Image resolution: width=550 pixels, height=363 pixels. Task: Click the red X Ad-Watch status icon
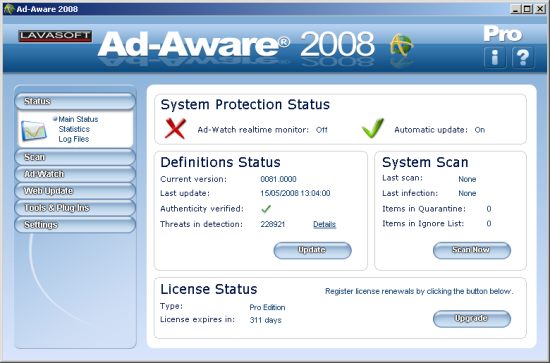(175, 128)
